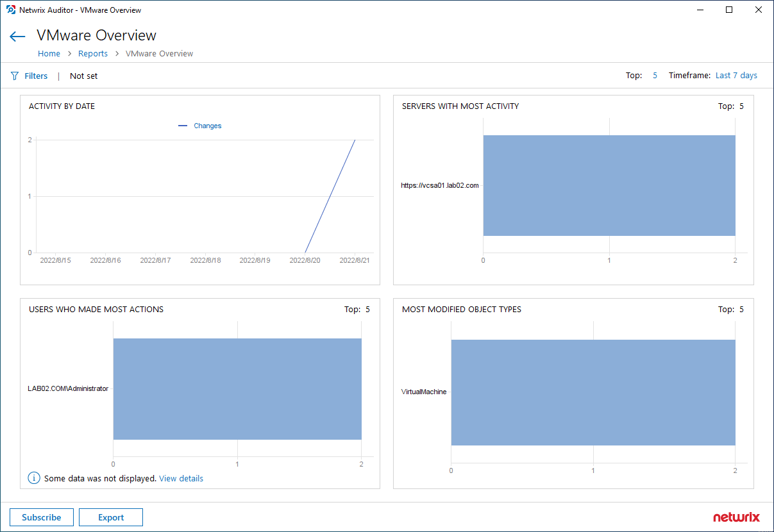Click the 2022/8/16 axis date
This screenshot has height=532, width=774.
(105, 260)
